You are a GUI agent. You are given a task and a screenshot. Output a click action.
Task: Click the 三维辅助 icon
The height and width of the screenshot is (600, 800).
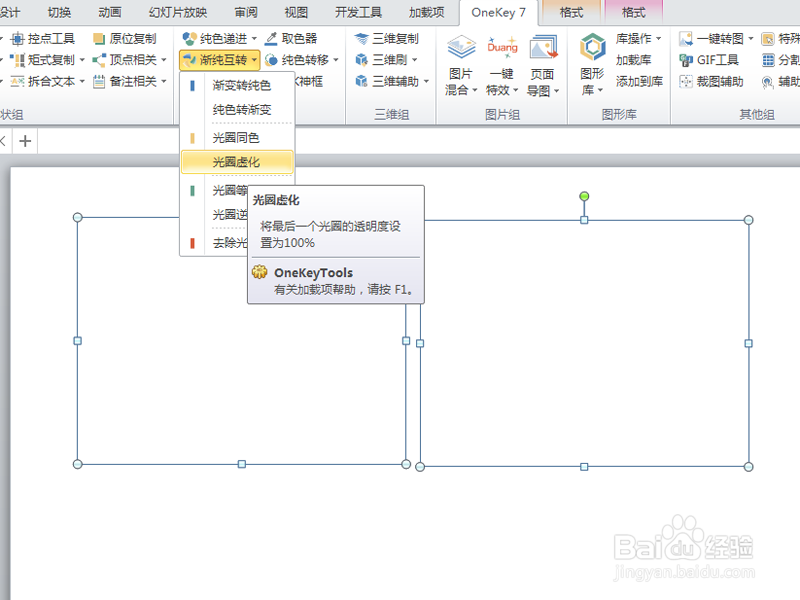tap(361, 82)
